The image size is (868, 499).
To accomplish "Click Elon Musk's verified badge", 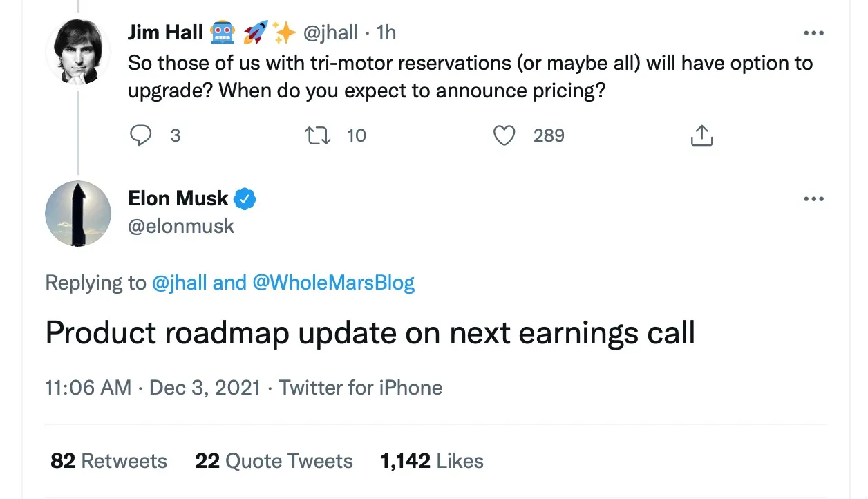I will pos(245,199).
